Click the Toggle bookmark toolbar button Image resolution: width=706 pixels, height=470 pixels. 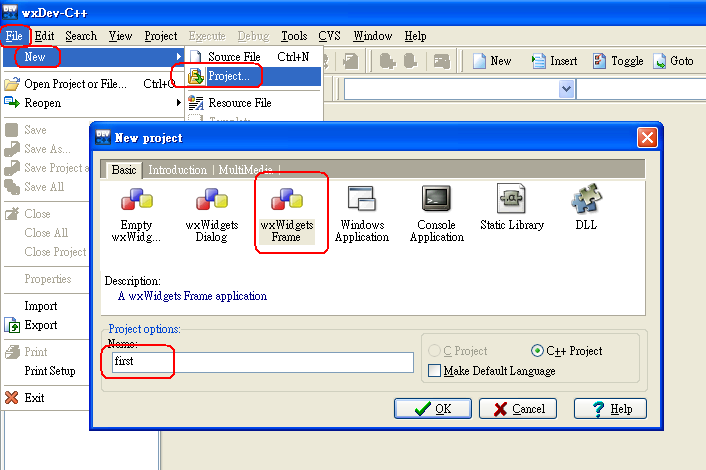tap(618, 61)
